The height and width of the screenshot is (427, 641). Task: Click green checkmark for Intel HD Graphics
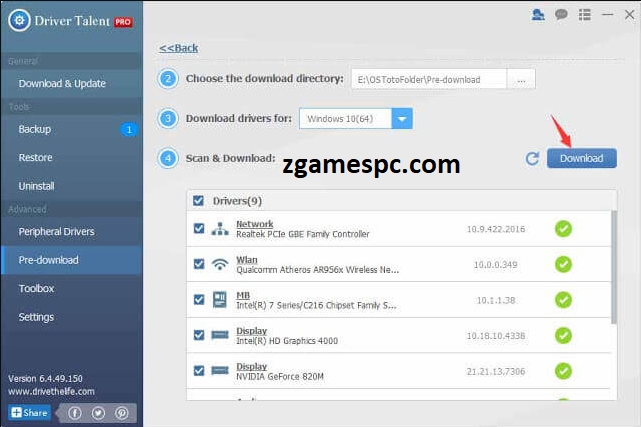click(x=563, y=335)
